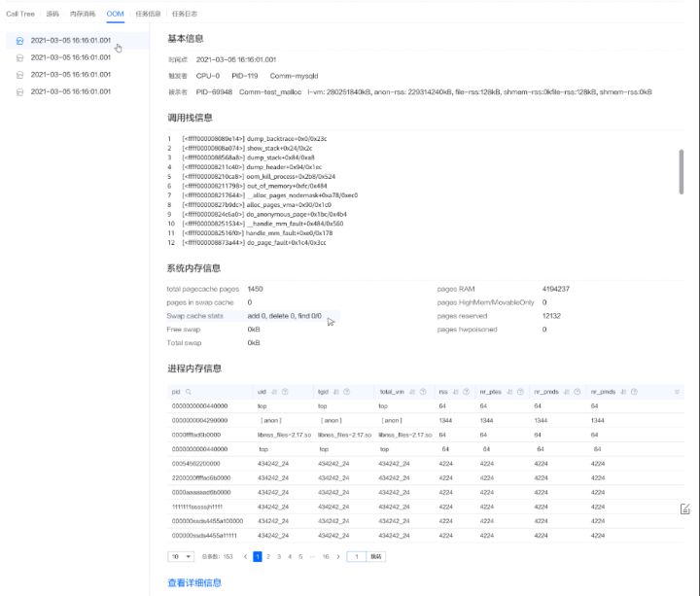Go to pagination page 3
This screenshot has height=596, width=700.
click(279, 557)
